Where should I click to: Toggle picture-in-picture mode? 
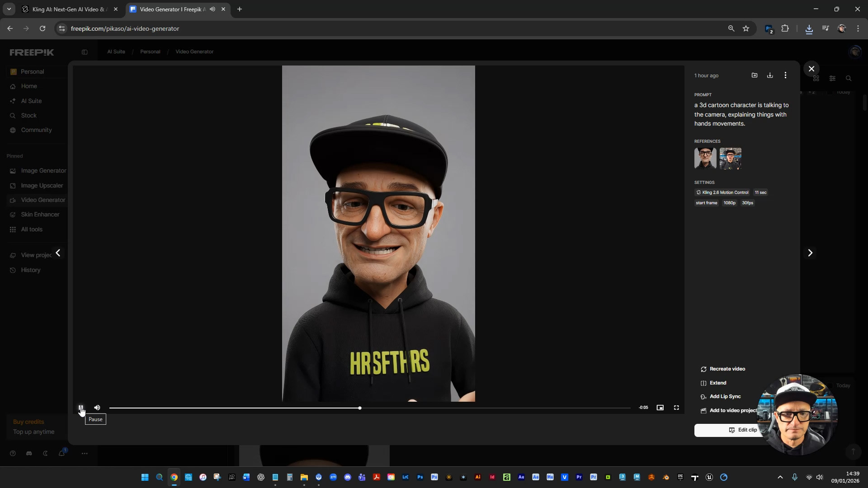pyautogui.click(x=660, y=408)
